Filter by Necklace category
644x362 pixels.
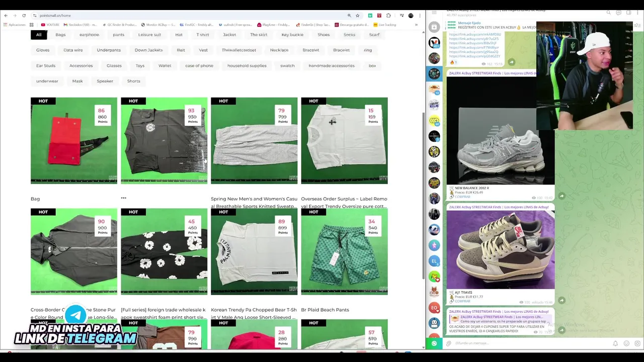tap(279, 50)
